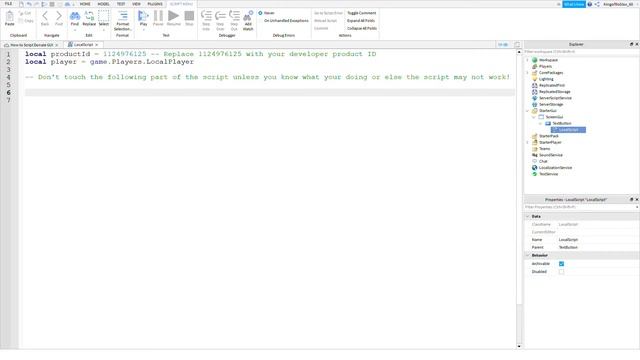Select highlighted LocalScript in Explorer
This screenshot has width=640, height=360.
568,130
